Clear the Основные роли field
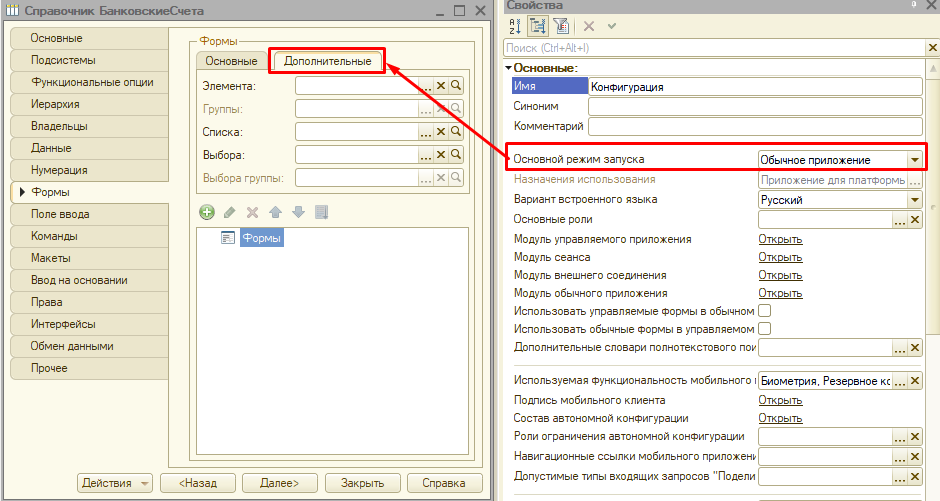Viewport: 940px width, 501px height. coord(915,220)
